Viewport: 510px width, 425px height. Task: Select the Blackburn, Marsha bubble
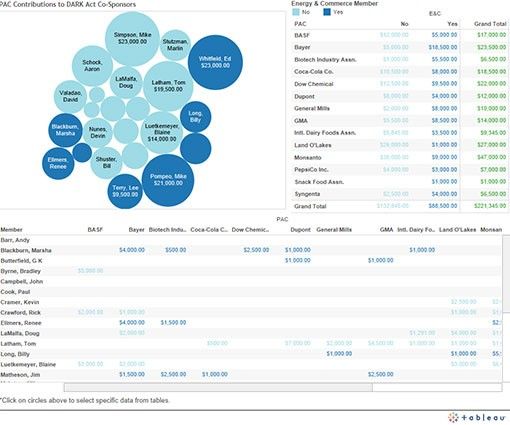[65, 130]
